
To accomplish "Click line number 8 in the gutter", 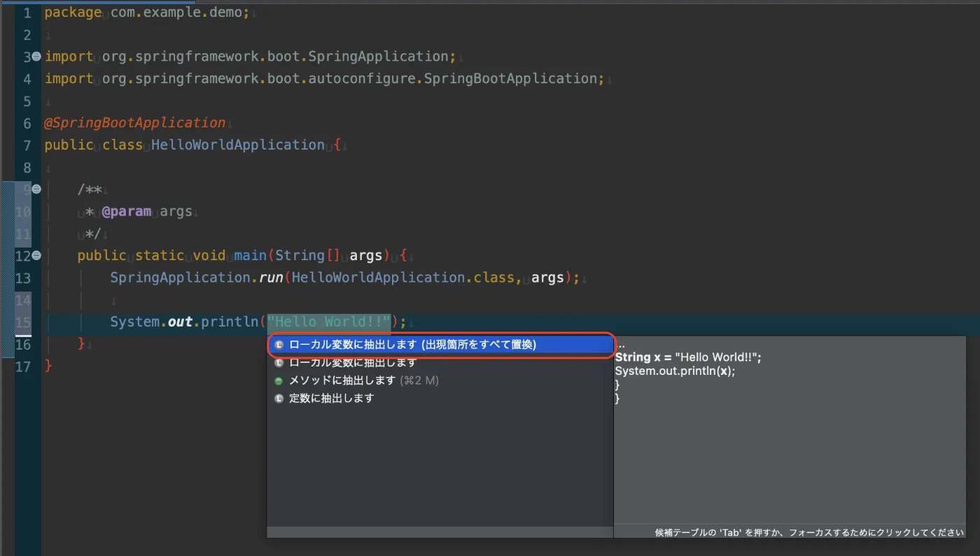I will click(27, 167).
